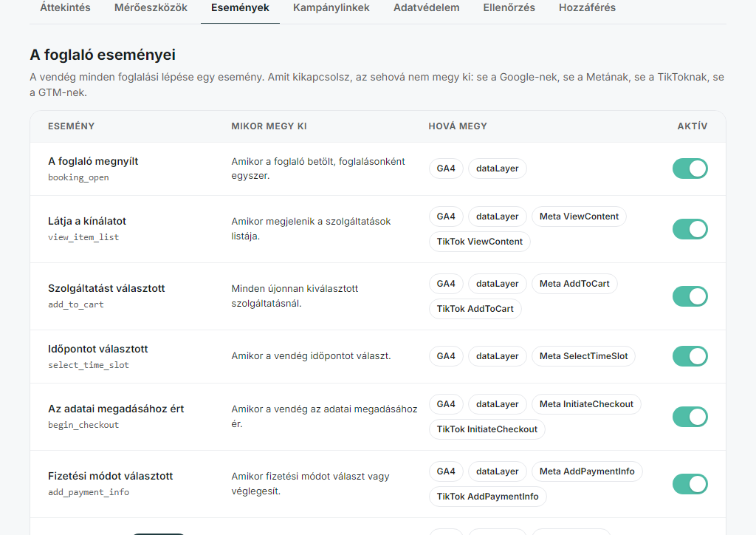Image resolution: width=756 pixels, height=535 pixels.
Task: Click the dataLayer badge in the add_to_cart row
Action: coord(497,284)
